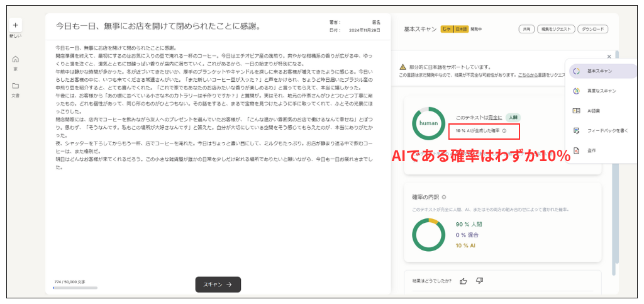The width and height of the screenshot is (644, 304).
Task: Click the ダウンロード button
Action: pos(592,29)
